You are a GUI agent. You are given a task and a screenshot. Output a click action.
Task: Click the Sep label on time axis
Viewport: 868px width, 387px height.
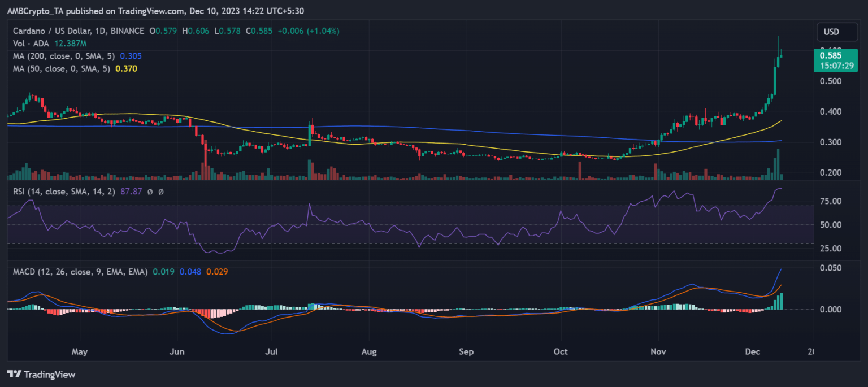click(x=466, y=351)
